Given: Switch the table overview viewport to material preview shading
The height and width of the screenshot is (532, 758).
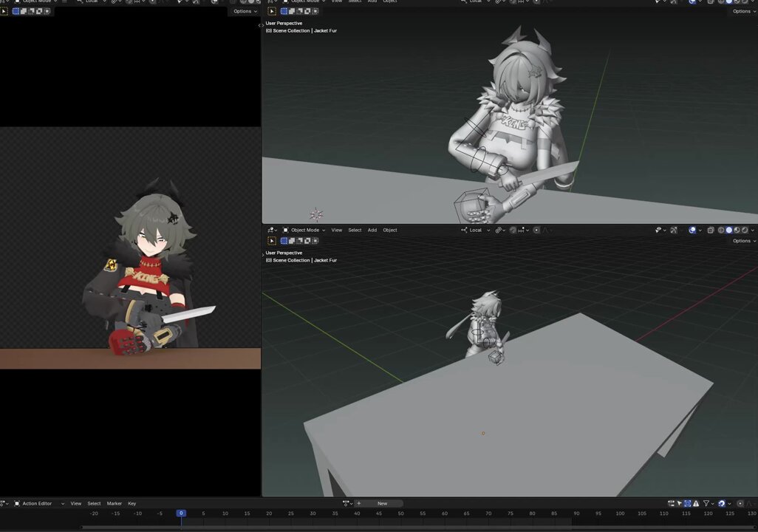Looking at the screenshot, I should pyautogui.click(x=737, y=231).
